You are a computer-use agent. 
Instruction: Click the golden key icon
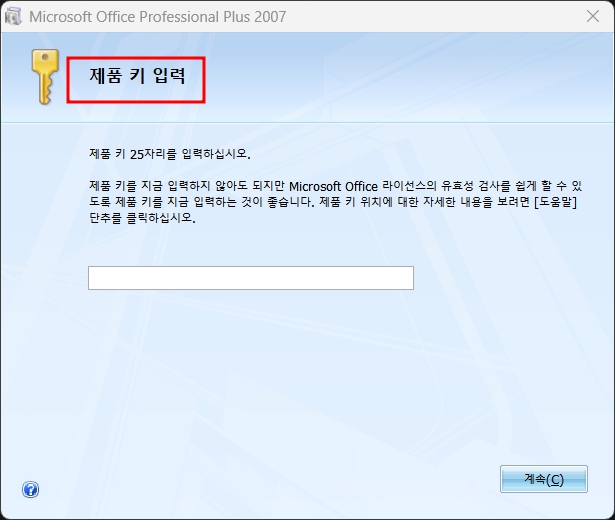coord(45,76)
